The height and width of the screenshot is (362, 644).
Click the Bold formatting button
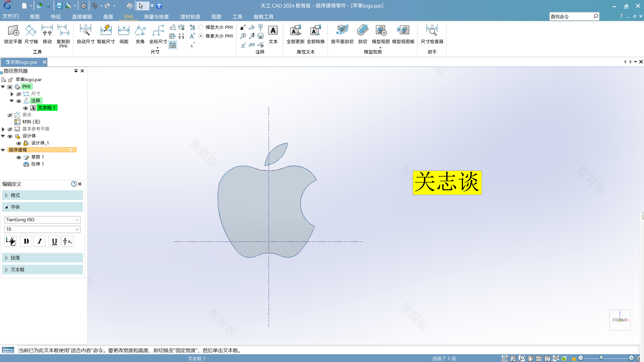click(x=26, y=241)
